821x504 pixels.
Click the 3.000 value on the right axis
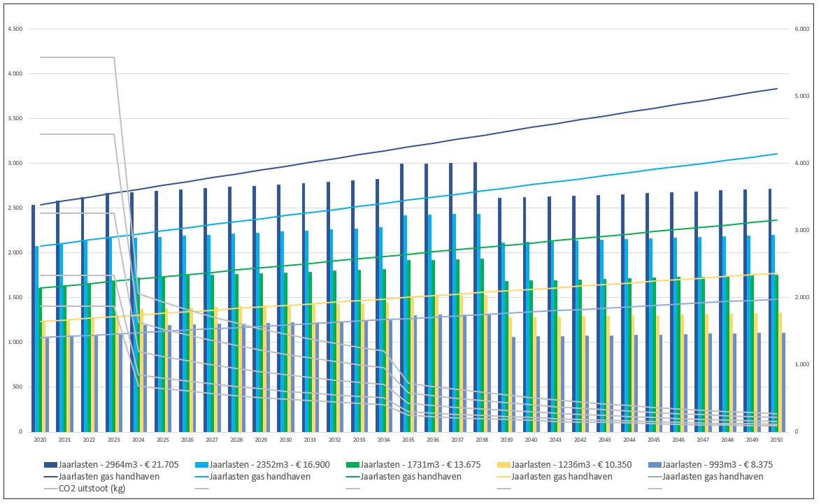800,231
